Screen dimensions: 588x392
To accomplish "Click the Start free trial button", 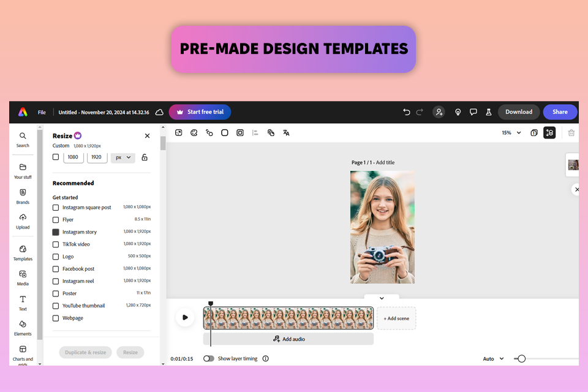I will 200,112.
